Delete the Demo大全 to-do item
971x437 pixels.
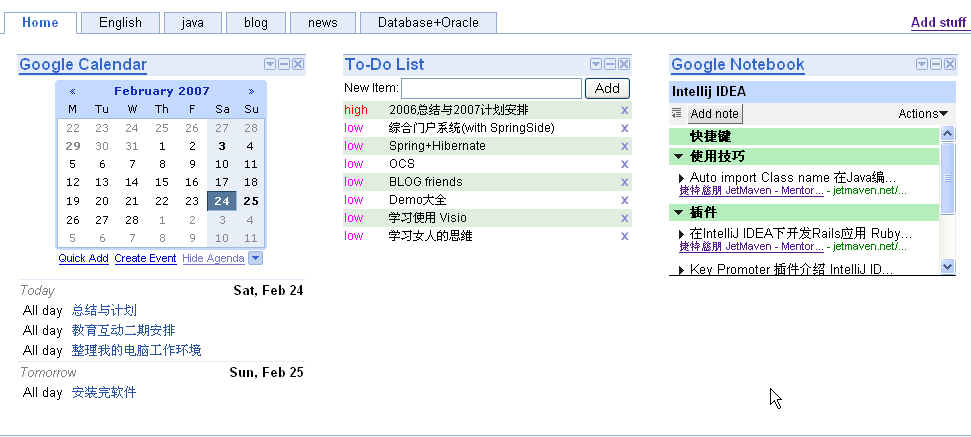624,200
